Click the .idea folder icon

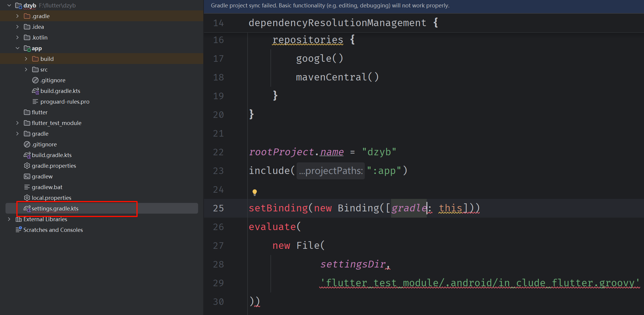27,27
